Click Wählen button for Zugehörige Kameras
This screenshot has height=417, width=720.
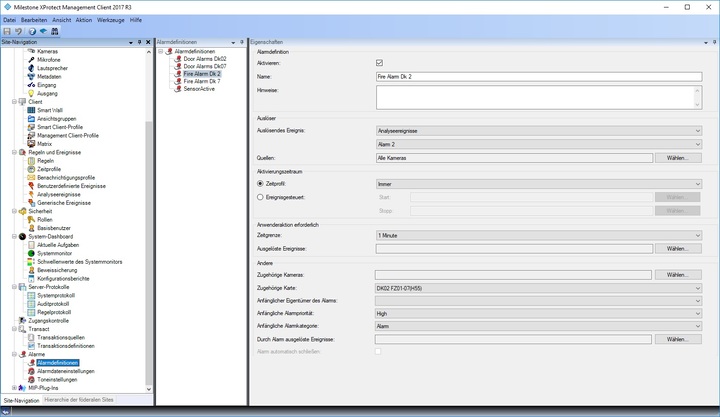[x=677, y=274]
